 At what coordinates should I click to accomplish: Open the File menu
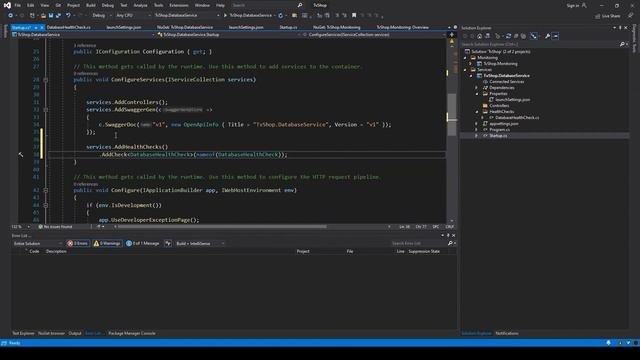coord(18,5)
